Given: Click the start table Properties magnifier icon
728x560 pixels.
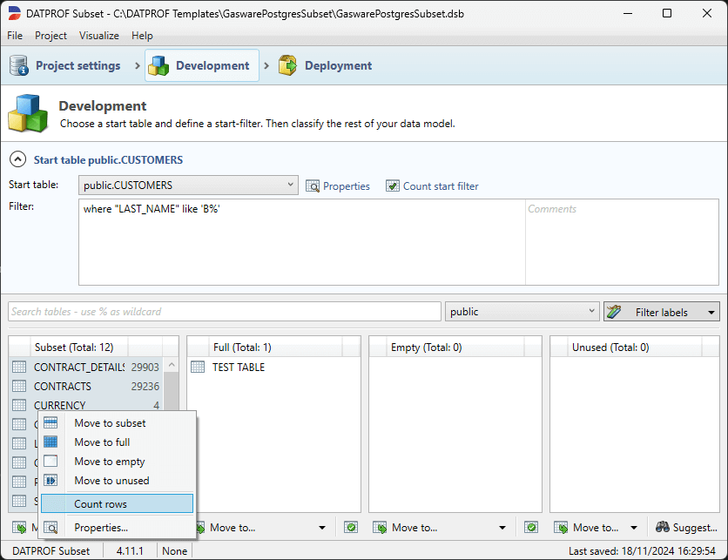Looking at the screenshot, I should [x=313, y=186].
